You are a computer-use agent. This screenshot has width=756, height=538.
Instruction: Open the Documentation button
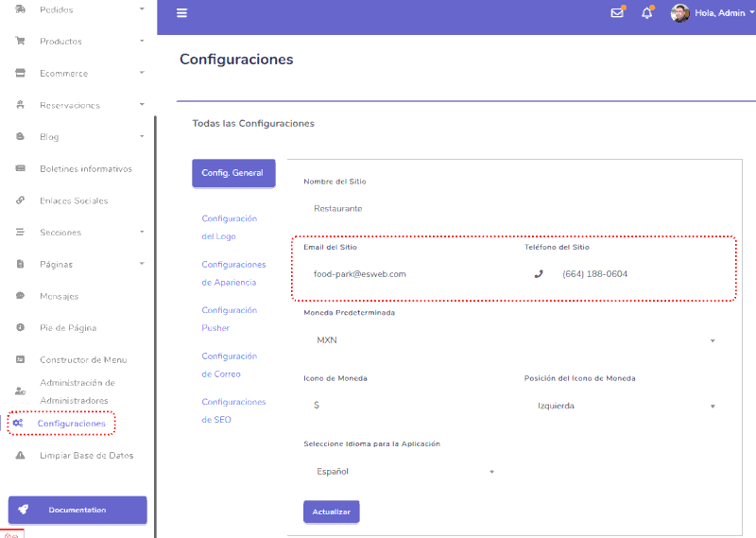(77, 510)
